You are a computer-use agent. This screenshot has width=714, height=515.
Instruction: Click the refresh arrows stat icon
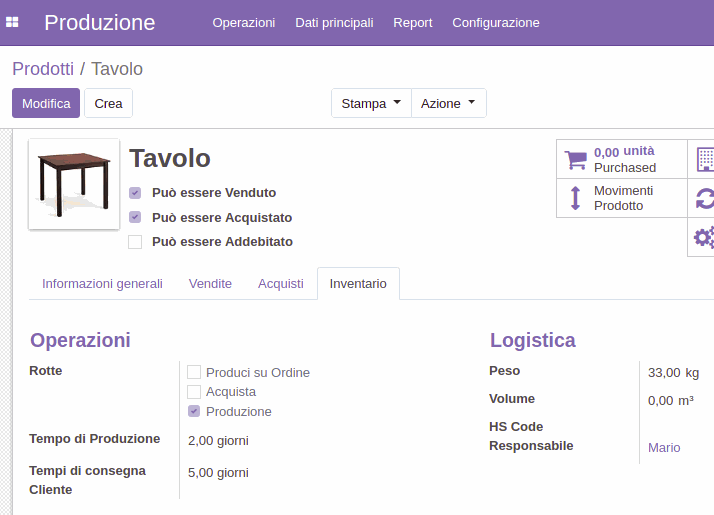[705, 199]
